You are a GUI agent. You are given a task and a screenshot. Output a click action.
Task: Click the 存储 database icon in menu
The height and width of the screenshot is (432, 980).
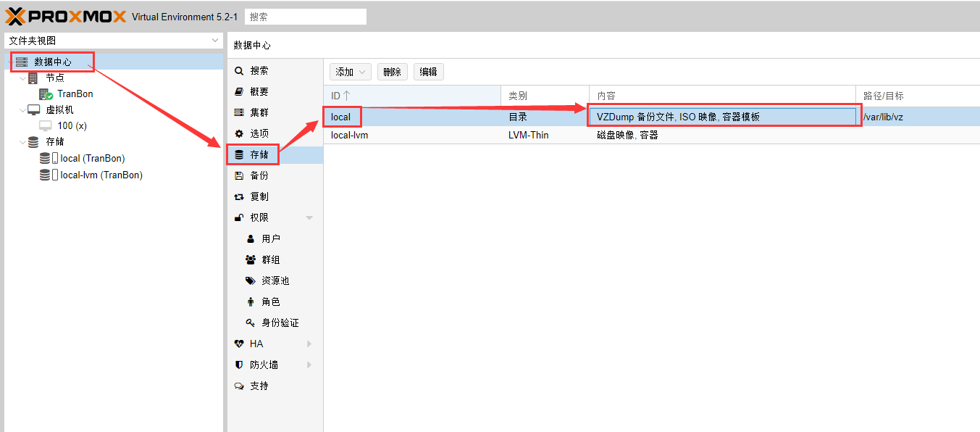tap(239, 154)
